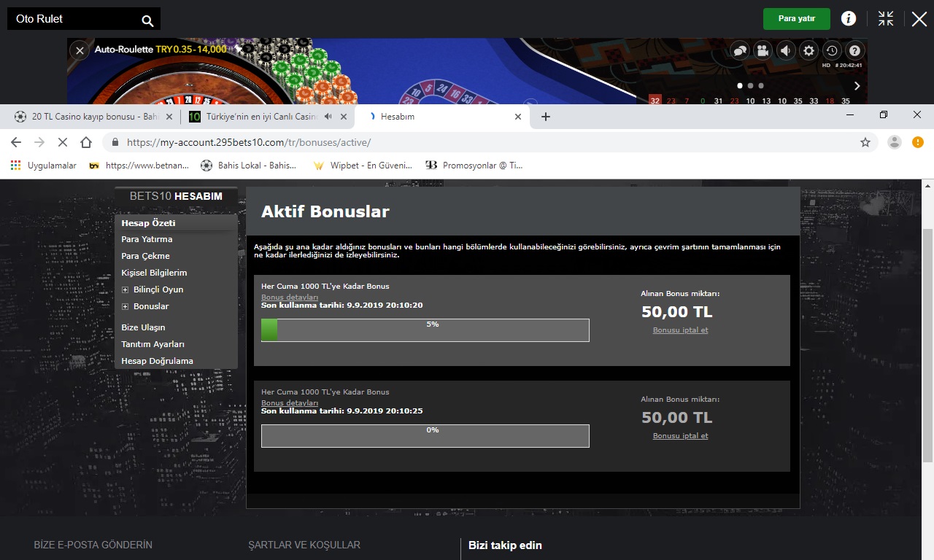Click the green Para yatır button

[x=797, y=19]
